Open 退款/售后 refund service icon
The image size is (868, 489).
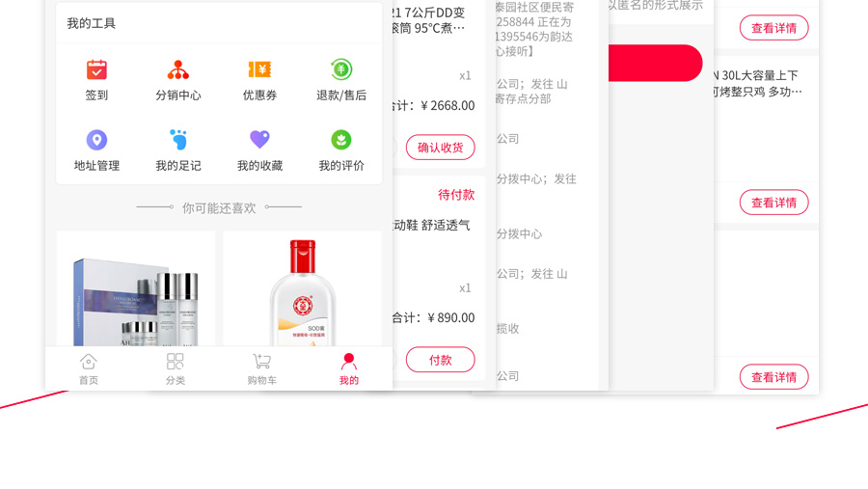click(341, 70)
